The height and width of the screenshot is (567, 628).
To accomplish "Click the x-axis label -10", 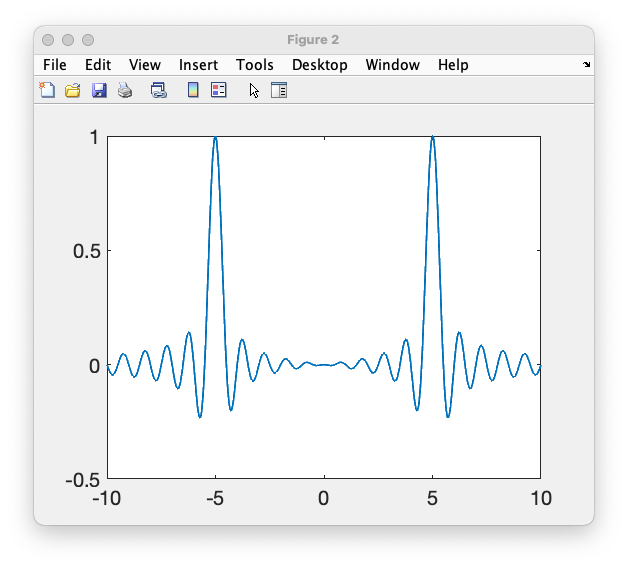I will [x=107, y=499].
